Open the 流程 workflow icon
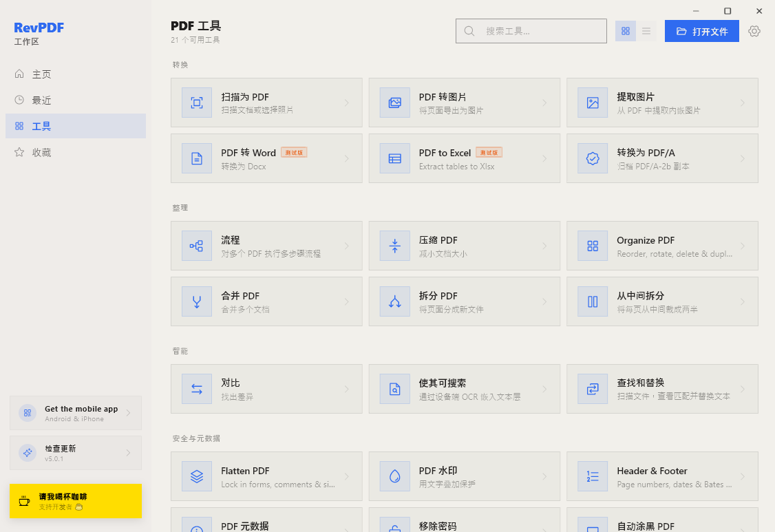 (197, 246)
